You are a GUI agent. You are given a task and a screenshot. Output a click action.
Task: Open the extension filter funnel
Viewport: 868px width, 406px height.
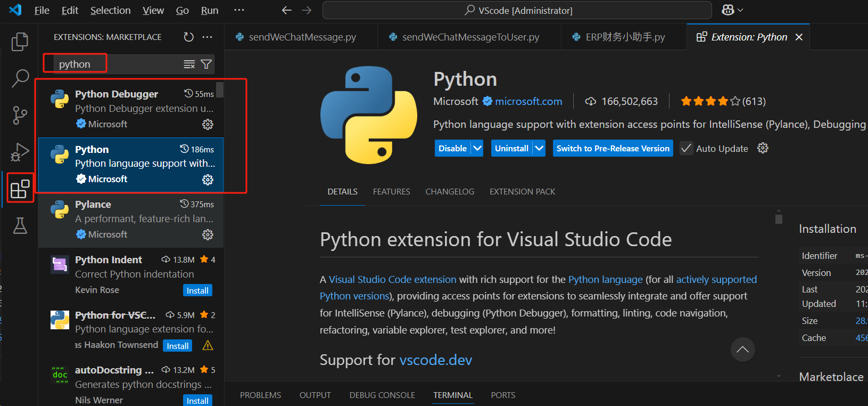(x=206, y=64)
